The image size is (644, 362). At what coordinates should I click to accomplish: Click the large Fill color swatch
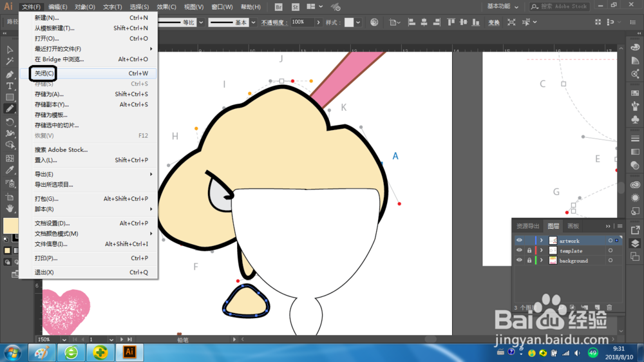10,225
